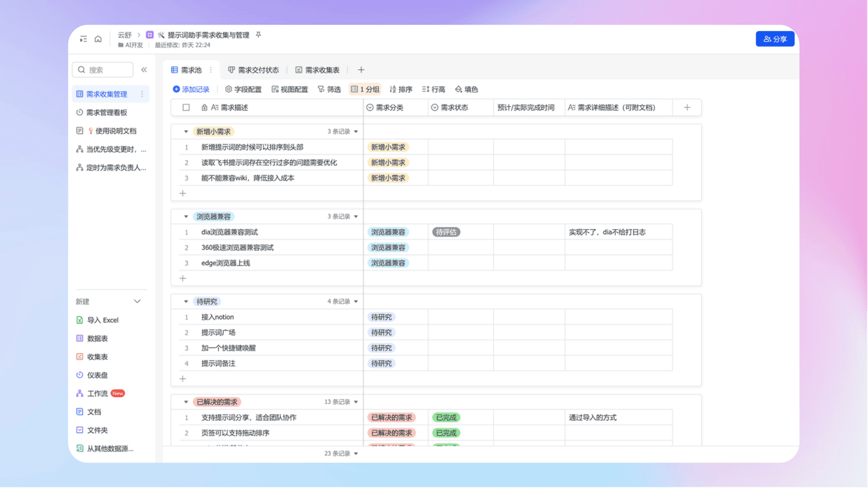Switch to 需求交付状态 tab
The height and width of the screenshot is (488, 868).
coord(254,70)
